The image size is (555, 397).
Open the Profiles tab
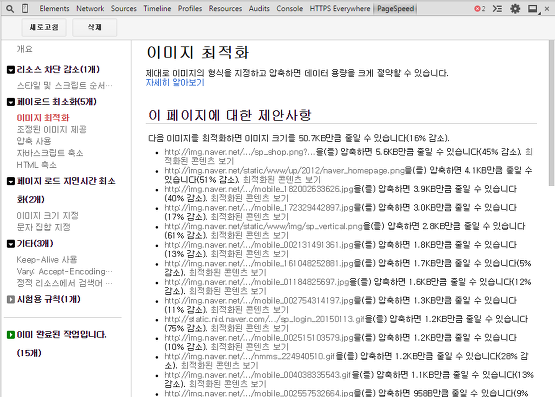point(190,8)
